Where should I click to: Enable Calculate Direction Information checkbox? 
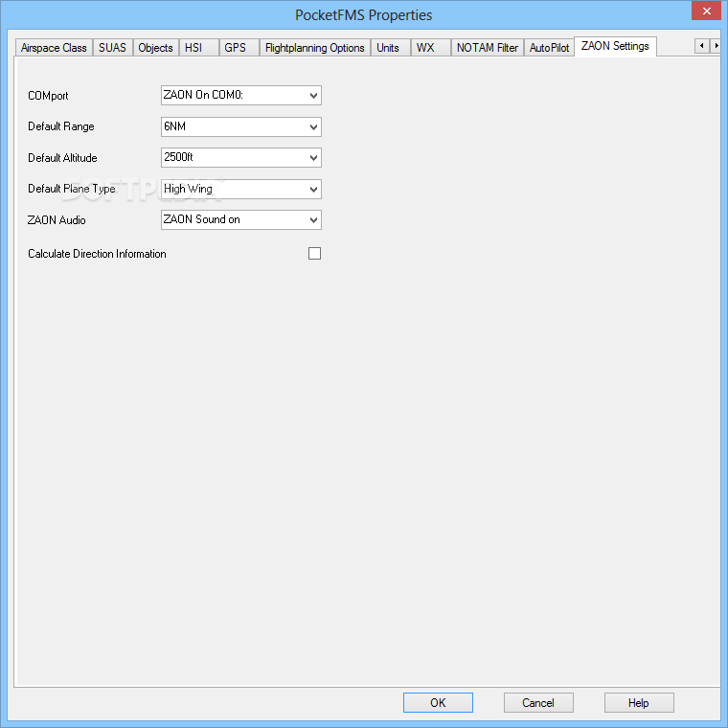(x=315, y=254)
